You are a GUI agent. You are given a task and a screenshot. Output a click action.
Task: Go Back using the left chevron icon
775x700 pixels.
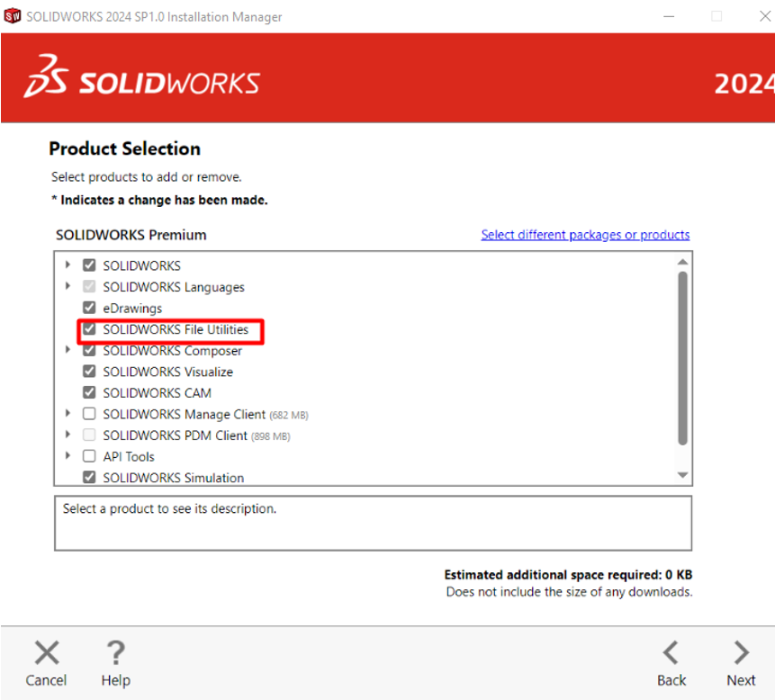pos(671,652)
